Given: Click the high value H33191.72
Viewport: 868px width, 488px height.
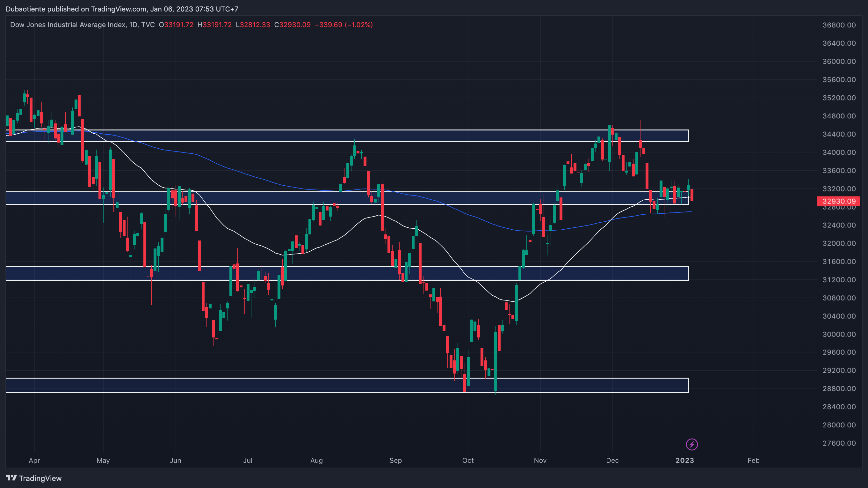Looking at the screenshot, I should [x=214, y=25].
